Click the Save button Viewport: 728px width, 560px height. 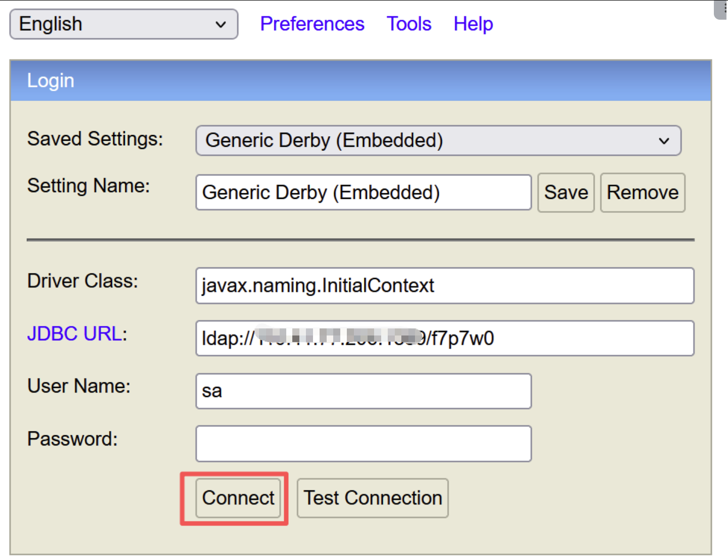coord(566,192)
